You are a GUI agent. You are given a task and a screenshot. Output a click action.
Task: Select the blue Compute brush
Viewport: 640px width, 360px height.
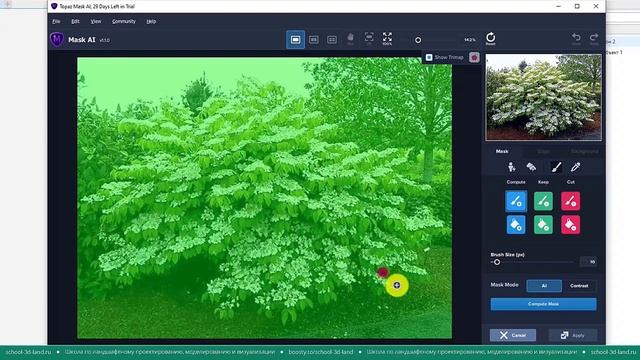click(516, 201)
